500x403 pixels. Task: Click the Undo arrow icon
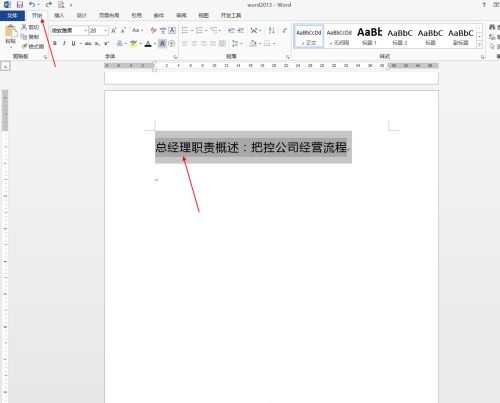coord(32,5)
